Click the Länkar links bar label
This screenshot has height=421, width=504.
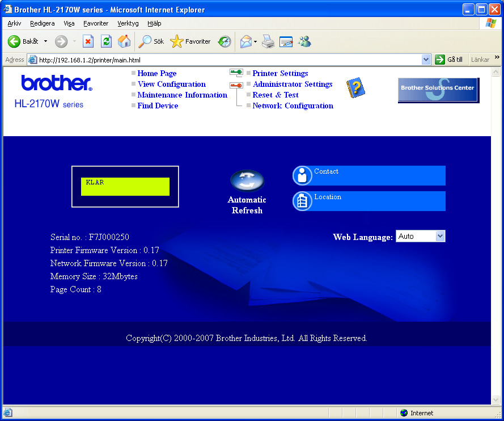pyautogui.click(x=480, y=60)
